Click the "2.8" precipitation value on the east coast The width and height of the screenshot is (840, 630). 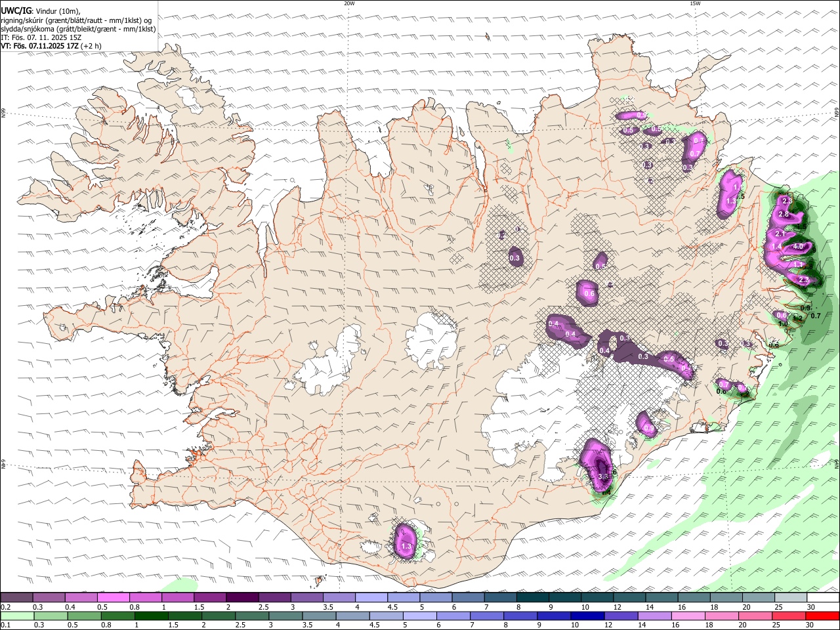click(x=783, y=215)
